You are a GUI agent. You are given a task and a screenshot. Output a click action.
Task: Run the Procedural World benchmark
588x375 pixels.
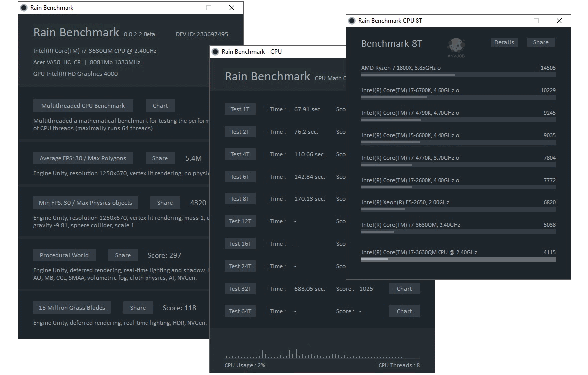[64, 255]
